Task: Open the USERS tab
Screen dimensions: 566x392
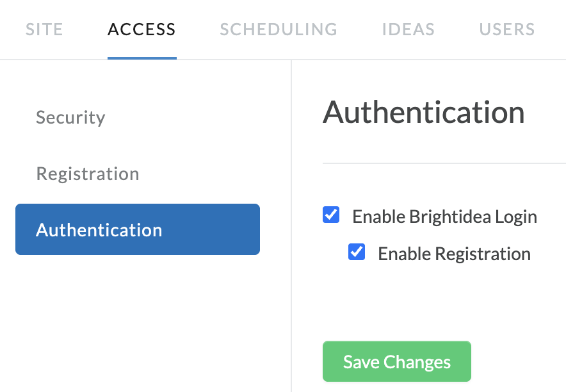Action: point(507,29)
